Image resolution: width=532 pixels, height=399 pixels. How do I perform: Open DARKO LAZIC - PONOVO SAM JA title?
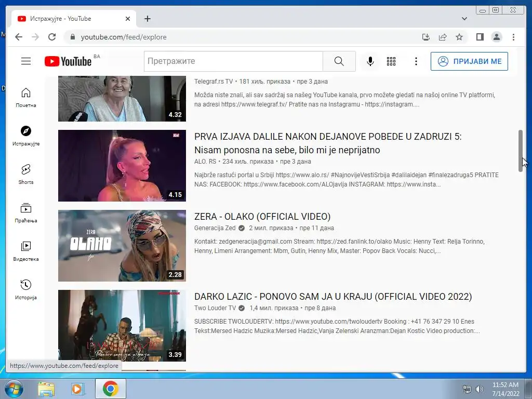333,297
